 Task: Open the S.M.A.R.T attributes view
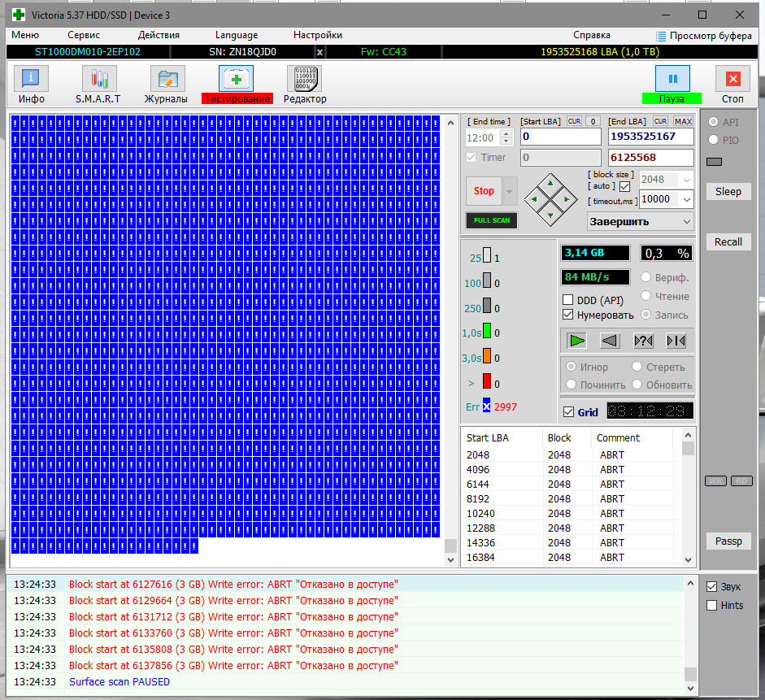(x=98, y=79)
